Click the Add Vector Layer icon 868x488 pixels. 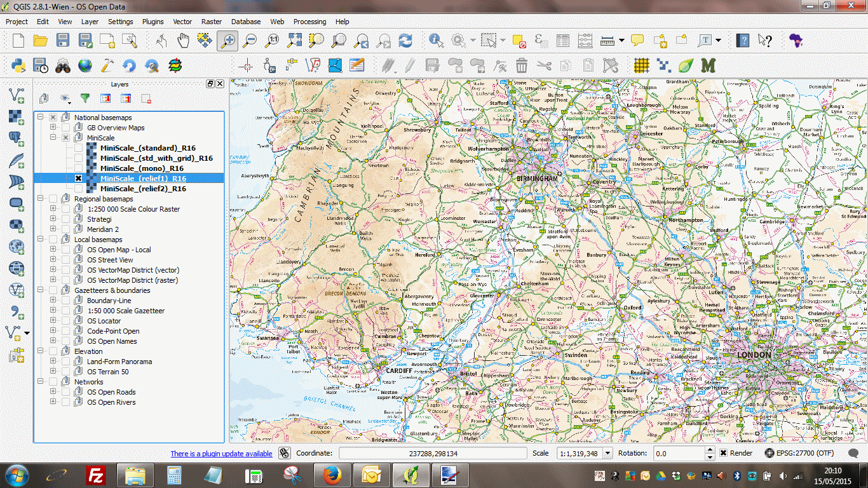click(x=17, y=96)
